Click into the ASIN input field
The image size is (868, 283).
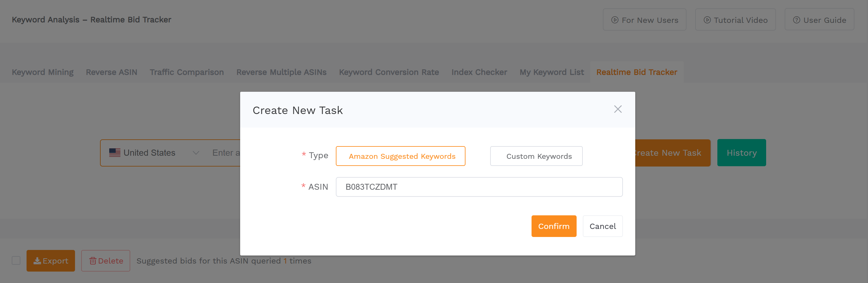(479, 187)
